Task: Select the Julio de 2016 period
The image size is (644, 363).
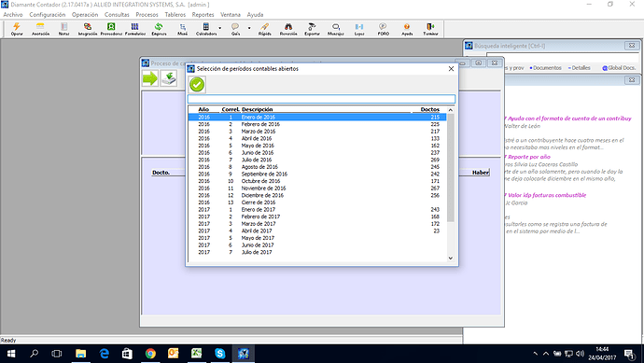Action: tap(317, 160)
